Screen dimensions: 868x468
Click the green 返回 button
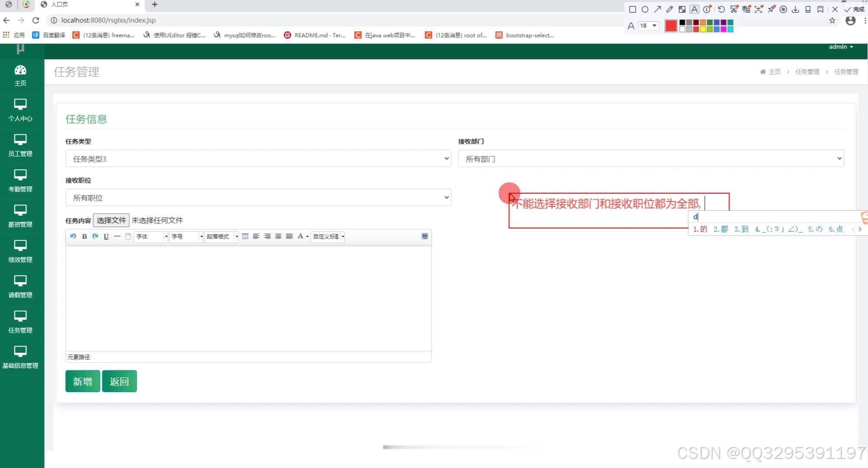click(120, 381)
